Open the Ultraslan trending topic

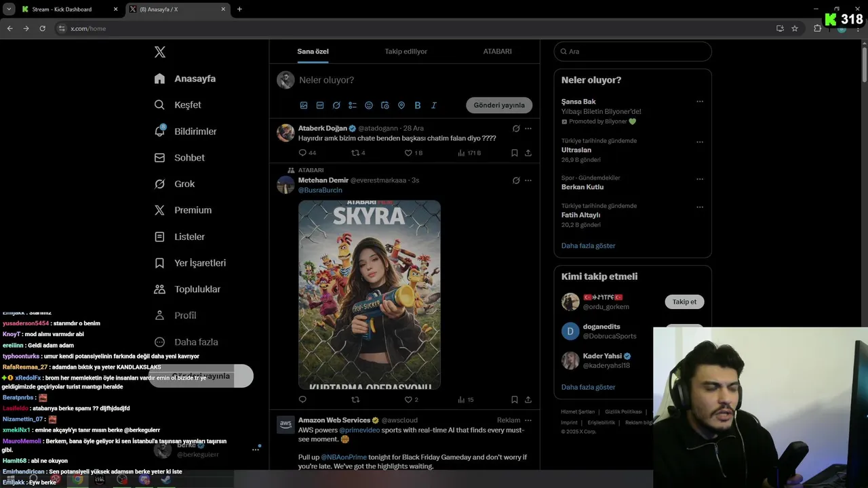pos(576,150)
